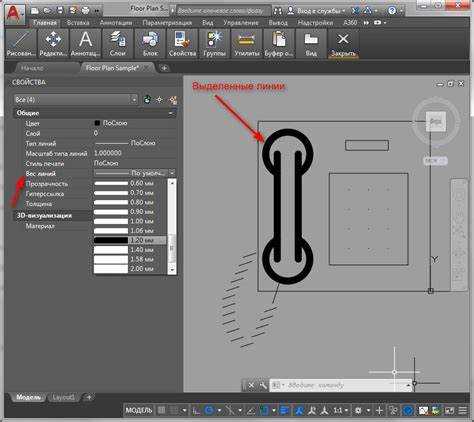Open Вход в службы sign-in dropdown

point(321,11)
